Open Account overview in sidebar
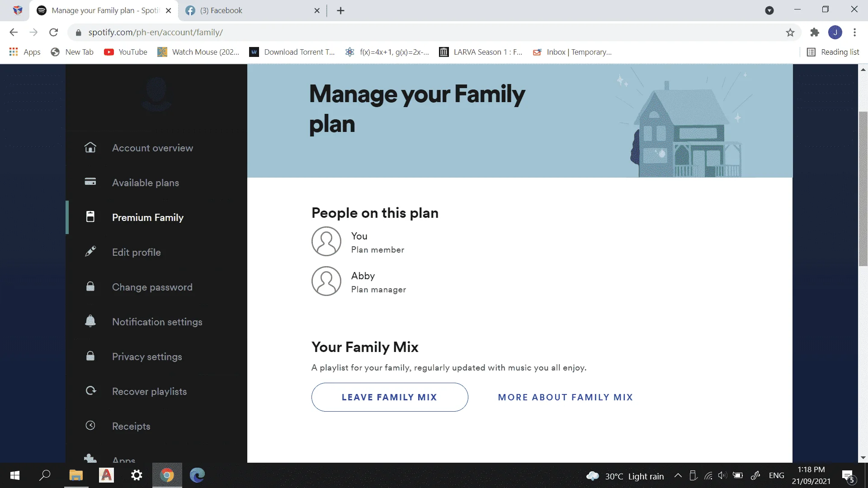The height and width of the screenshot is (488, 868). click(152, 148)
